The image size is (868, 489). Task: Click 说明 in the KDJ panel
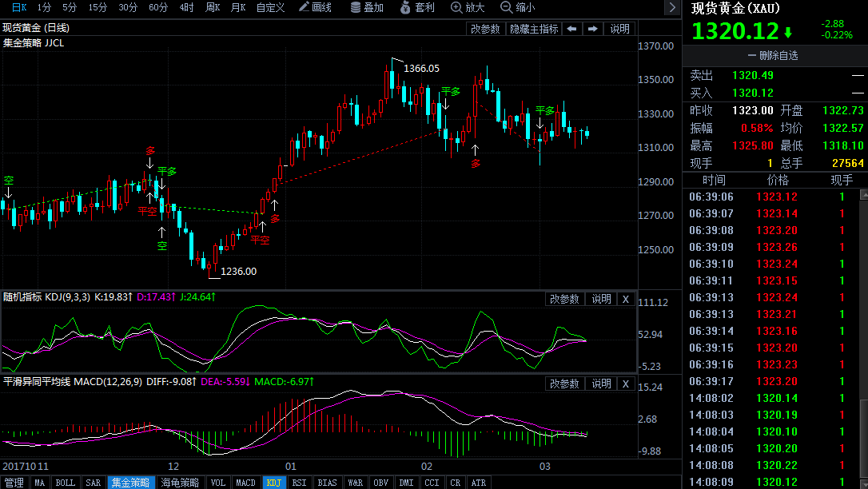pos(601,299)
